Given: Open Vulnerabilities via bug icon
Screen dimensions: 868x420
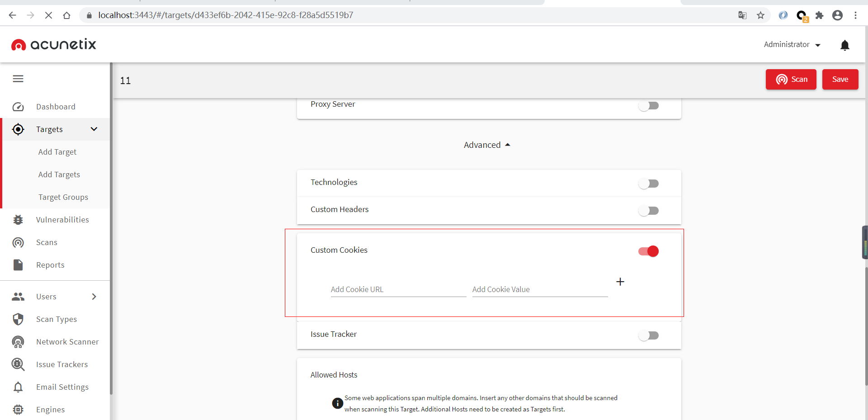Looking at the screenshot, I should click(x=18, y=220).
